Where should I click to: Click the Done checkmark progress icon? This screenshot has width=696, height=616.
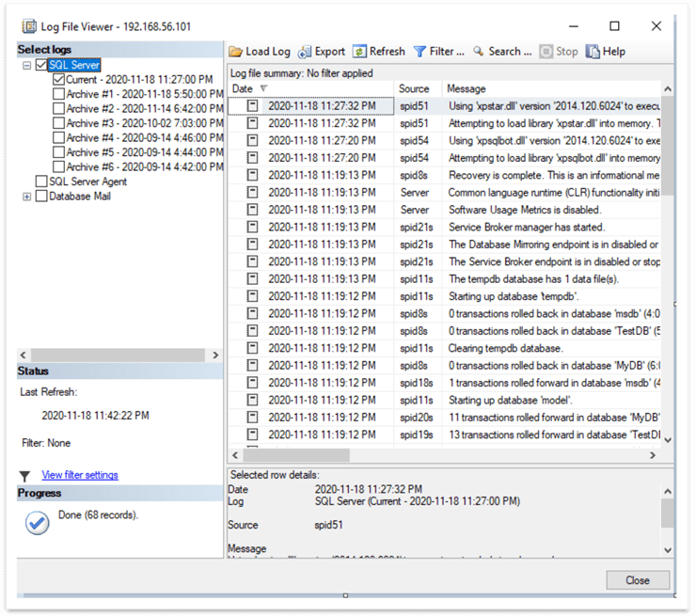(x=38, y=523)
